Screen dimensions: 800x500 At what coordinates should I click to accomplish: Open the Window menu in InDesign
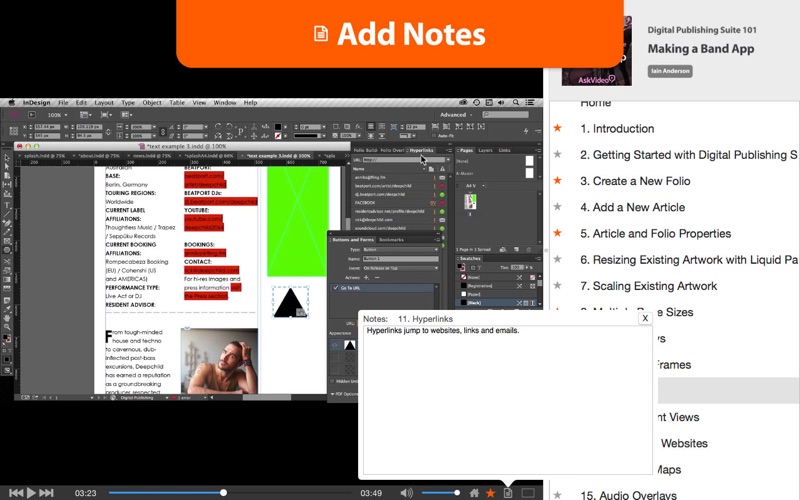point(224,103)
